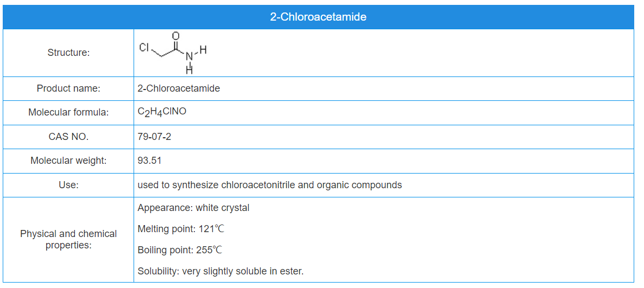The width and height of the screenshot is (644, 288).
Task: Click the chemical structure diagram image
Action: (x=173, y=53)
